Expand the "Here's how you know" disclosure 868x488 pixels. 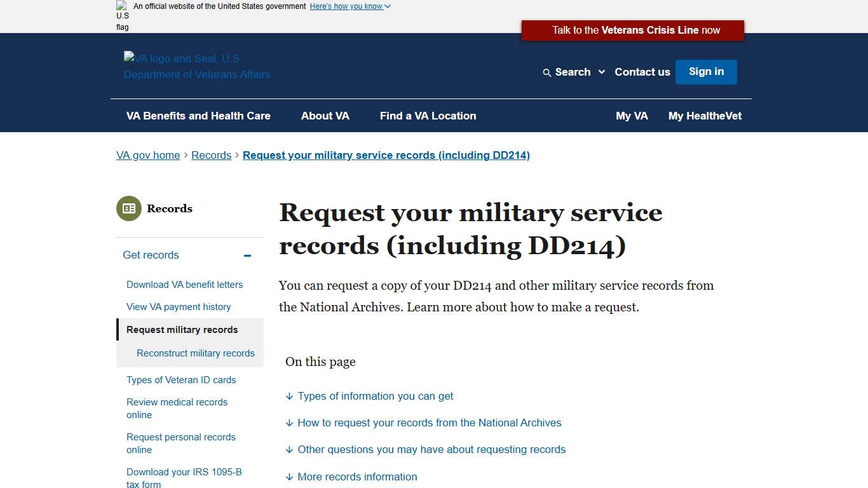349,6
